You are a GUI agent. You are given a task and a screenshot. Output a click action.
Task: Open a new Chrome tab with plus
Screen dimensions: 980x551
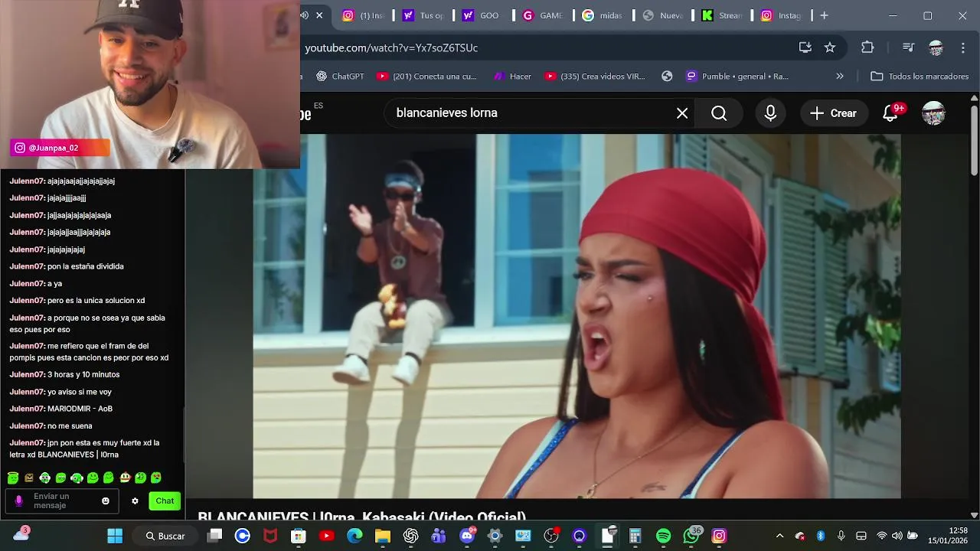[x=824, y=15]
